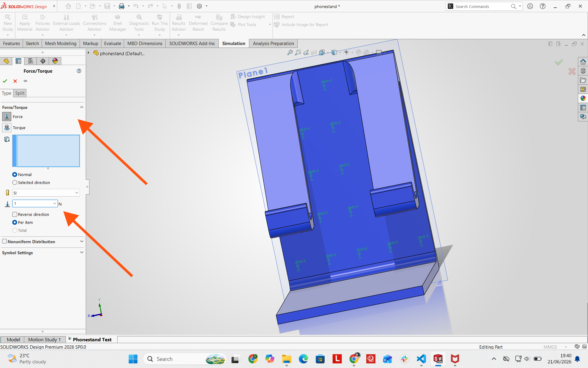The height and width of the screenshot is (368, 588).
Task: Click the Save toolbar icon
Action: [x=107, y=6]
